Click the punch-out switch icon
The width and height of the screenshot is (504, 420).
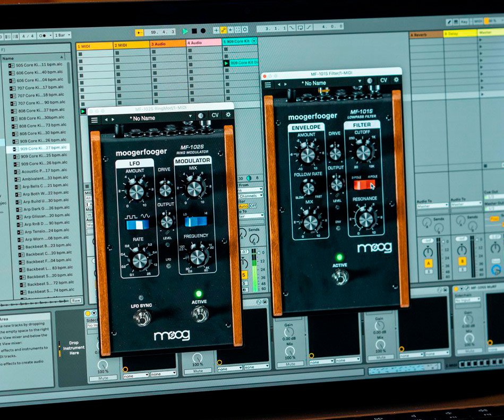point(309,27)
